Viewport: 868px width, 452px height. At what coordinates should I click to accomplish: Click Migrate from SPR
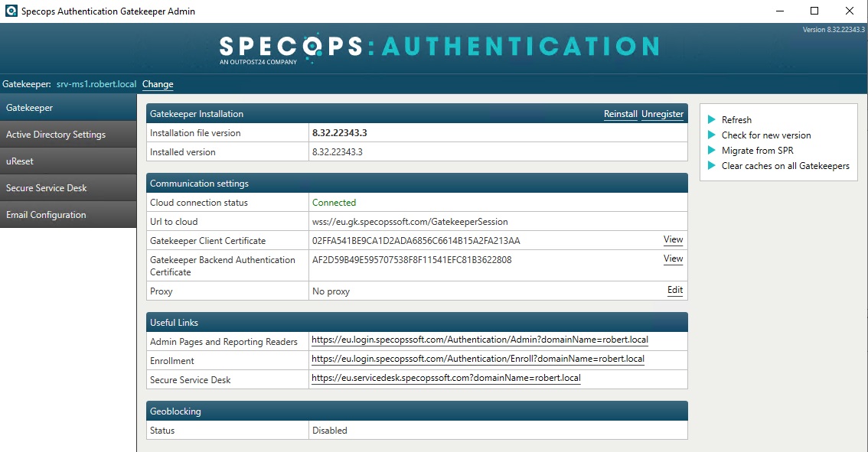pyautogui.click(x=757, y=151)
